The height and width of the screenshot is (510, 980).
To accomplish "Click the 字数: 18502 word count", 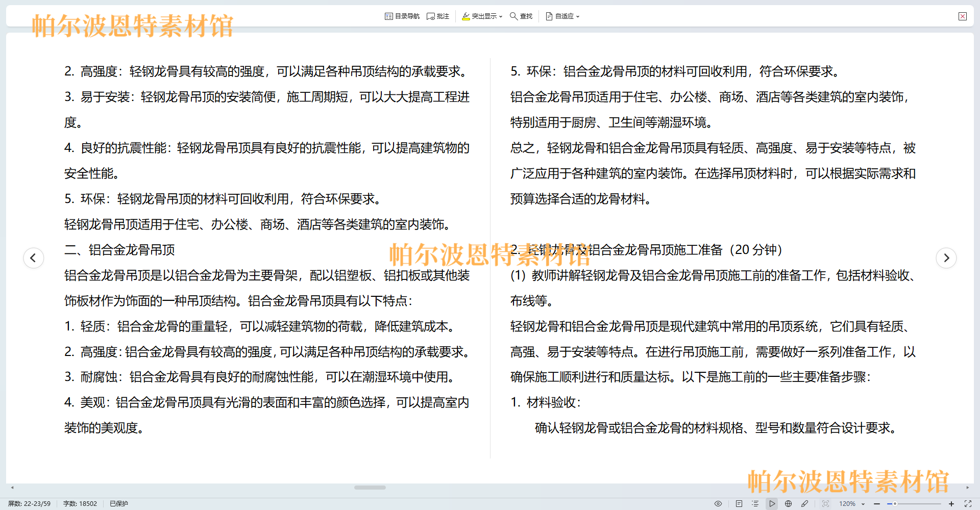I will (x=80, y=503).
